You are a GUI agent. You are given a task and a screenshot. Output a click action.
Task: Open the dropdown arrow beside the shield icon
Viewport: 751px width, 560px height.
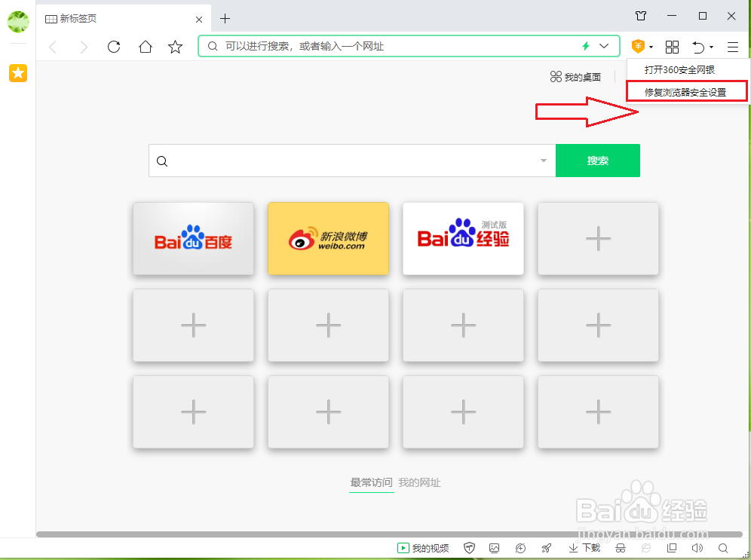(x=651, y=47)
